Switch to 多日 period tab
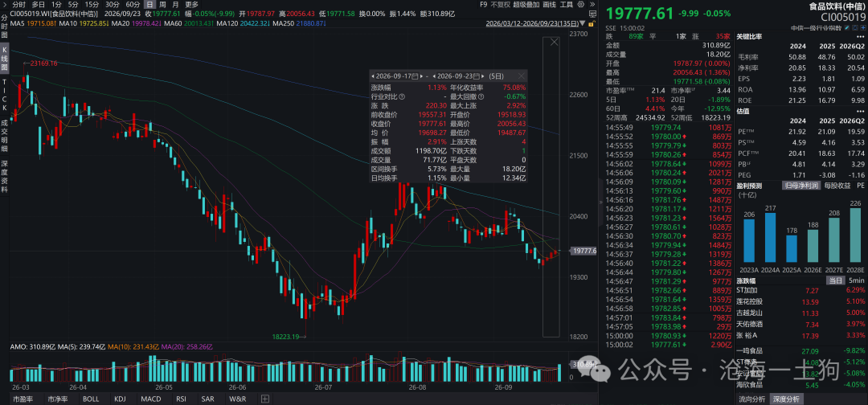This screenshot has width=868, height=405. pyautogui.click(x=38, y=5)
